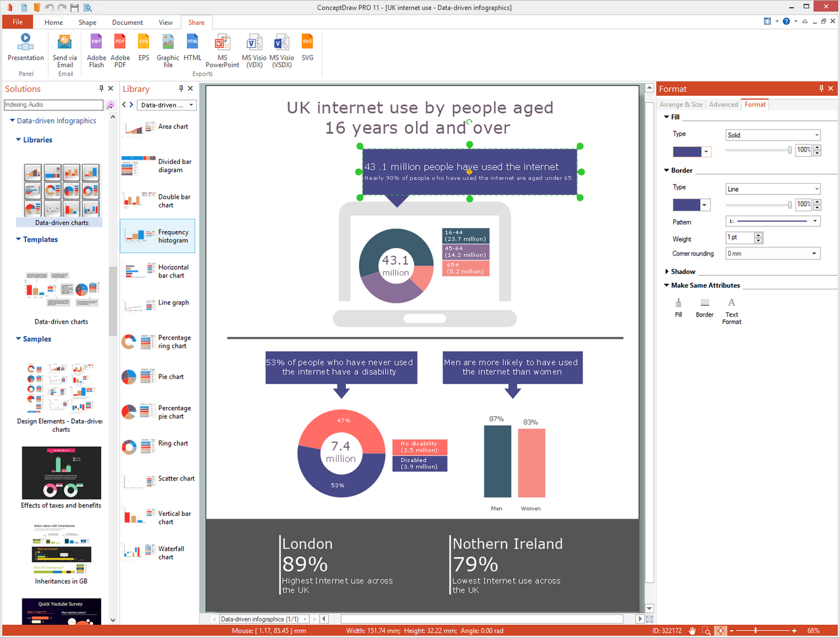Click the Help question mark button

point(786,21)
